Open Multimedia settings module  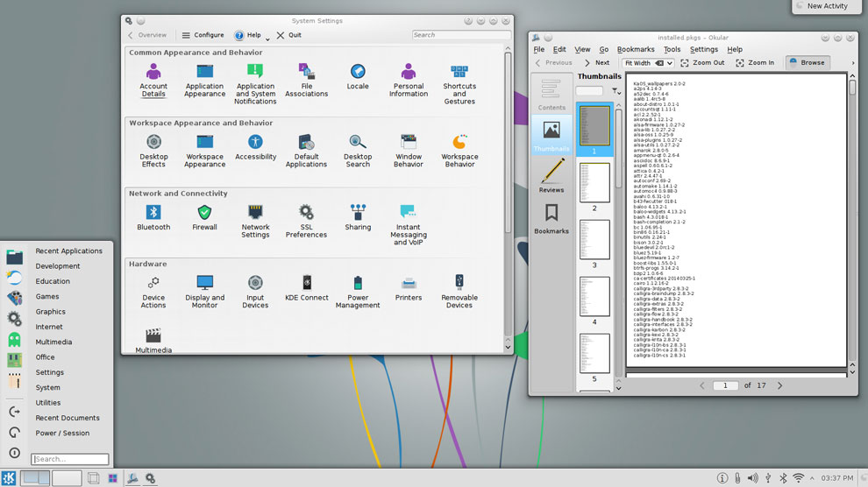(153, 340)
